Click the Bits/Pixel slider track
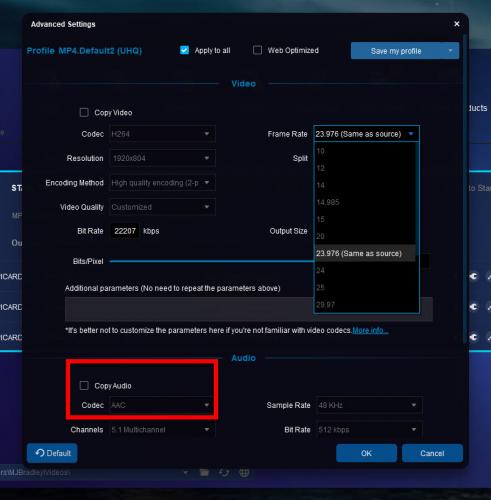Image resolution: width=491 pixels, height=500 pixels. pyautogui.click(x=212, y=261)
